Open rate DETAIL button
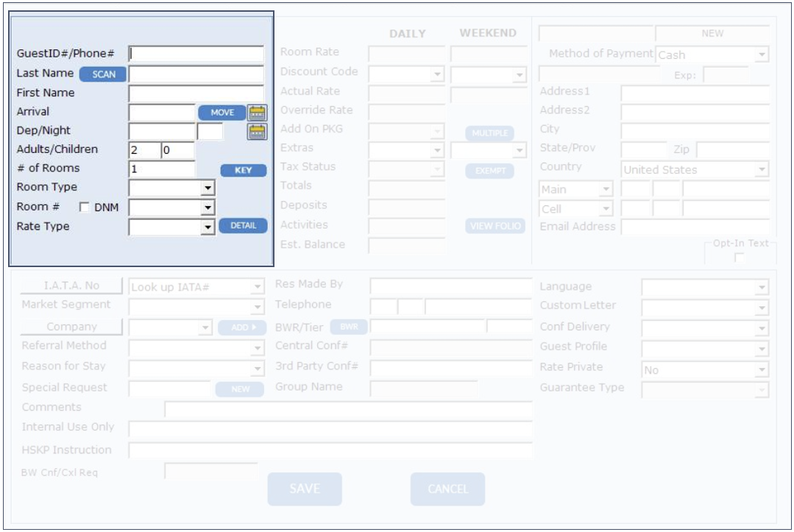Viewport: 794px width, 532px height. click(243, 226)
